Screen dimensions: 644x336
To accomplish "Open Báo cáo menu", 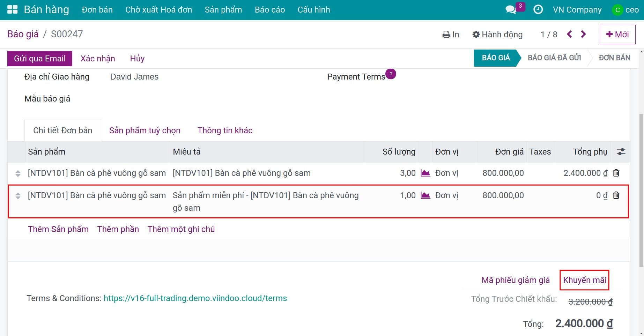I will point(269,10).
